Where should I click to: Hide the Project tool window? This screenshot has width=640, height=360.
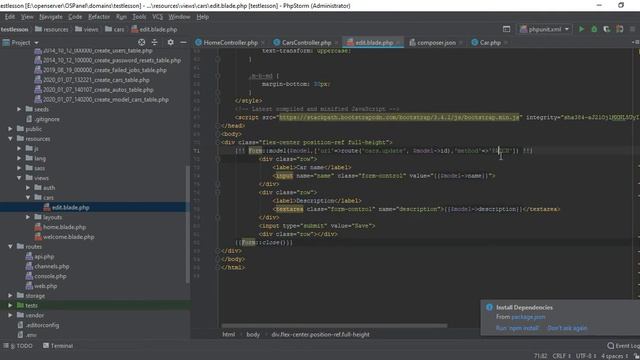(x=183, y=42)
